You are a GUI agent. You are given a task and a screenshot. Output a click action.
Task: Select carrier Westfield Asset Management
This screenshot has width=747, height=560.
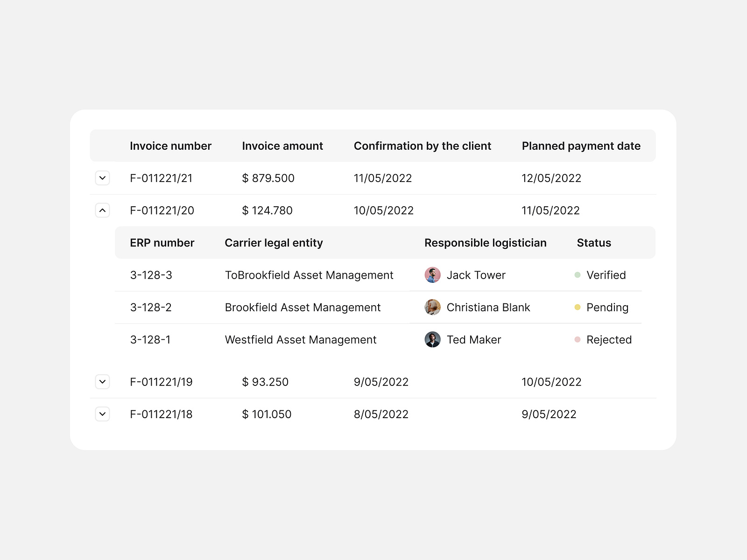(x=301, y=340)
